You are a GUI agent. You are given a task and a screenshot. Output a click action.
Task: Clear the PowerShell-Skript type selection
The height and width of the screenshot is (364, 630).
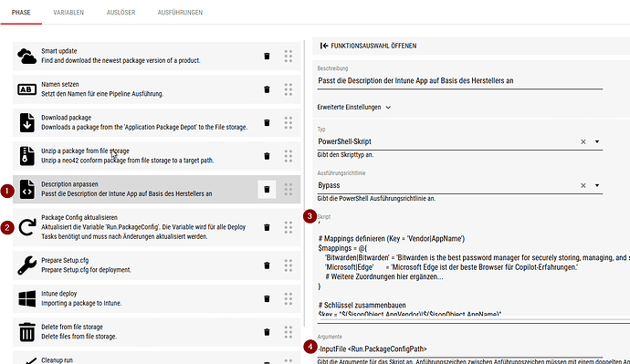tap(583, 141)
